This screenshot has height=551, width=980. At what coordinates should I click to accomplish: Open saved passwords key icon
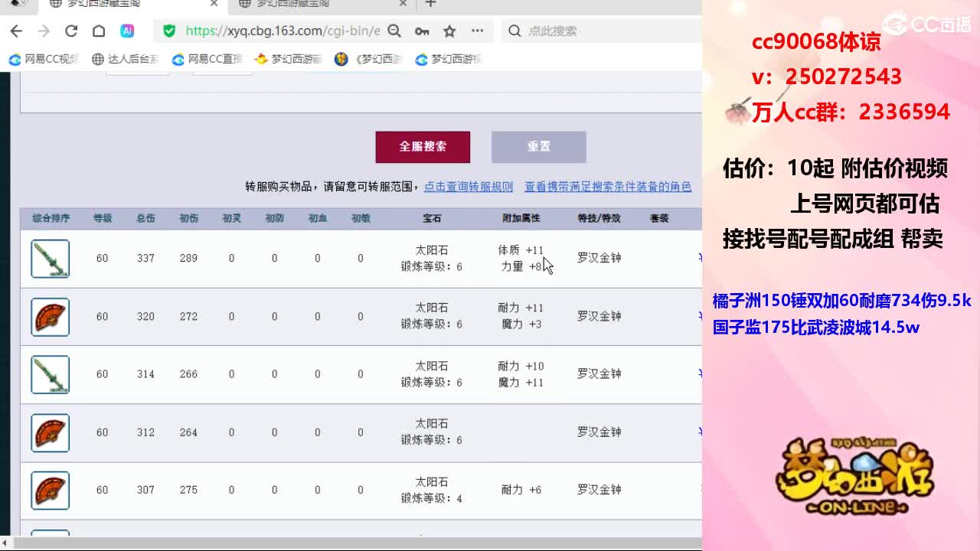[x=422, y=31]
